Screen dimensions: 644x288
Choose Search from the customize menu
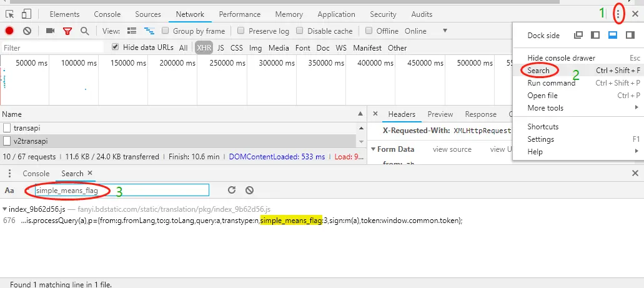click(578, 71)
